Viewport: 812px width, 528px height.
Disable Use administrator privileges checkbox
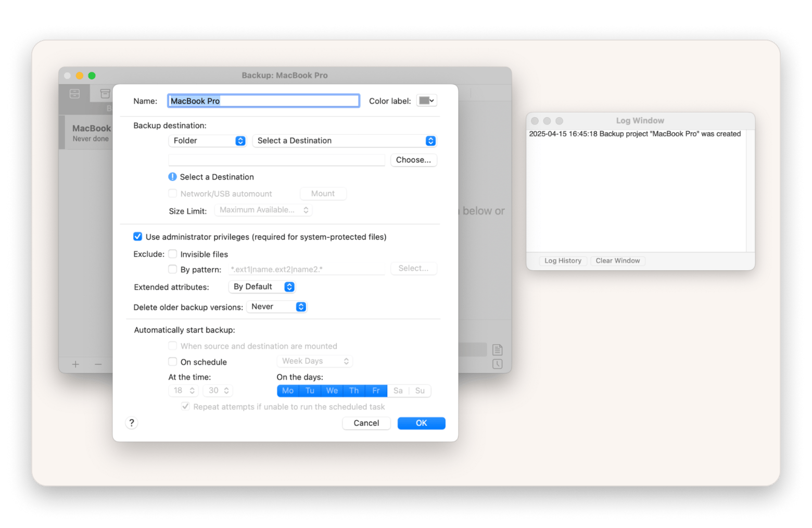coord(138,237)
